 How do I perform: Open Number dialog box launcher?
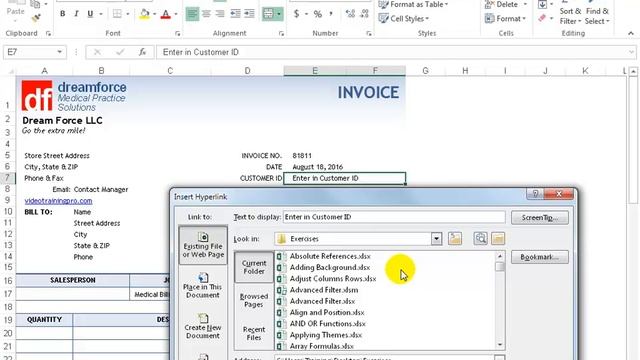369,33
